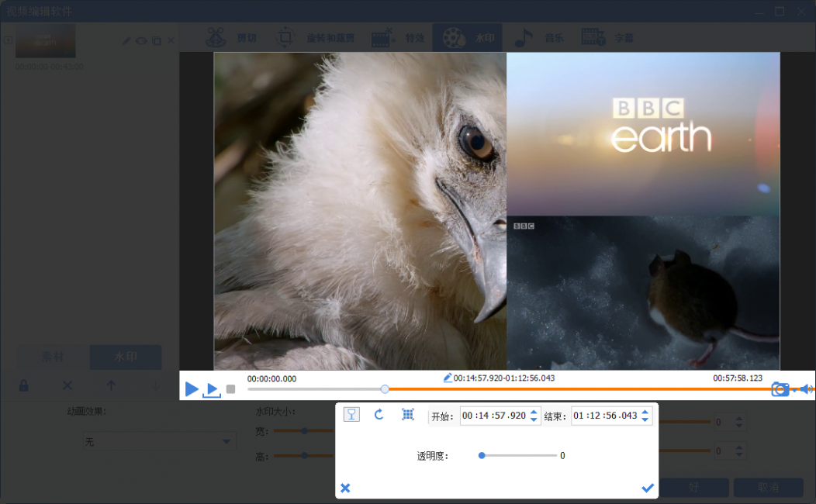Open the 字幕 subtitles tab
Image resolution: width=816 pixels, height=504 pixels.
coord(607,37)
